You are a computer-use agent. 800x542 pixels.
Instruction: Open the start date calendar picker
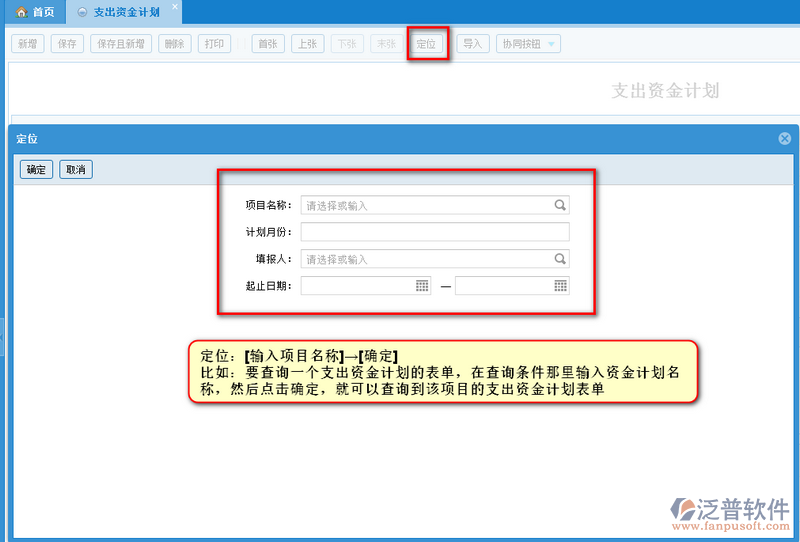coord(422,286)
